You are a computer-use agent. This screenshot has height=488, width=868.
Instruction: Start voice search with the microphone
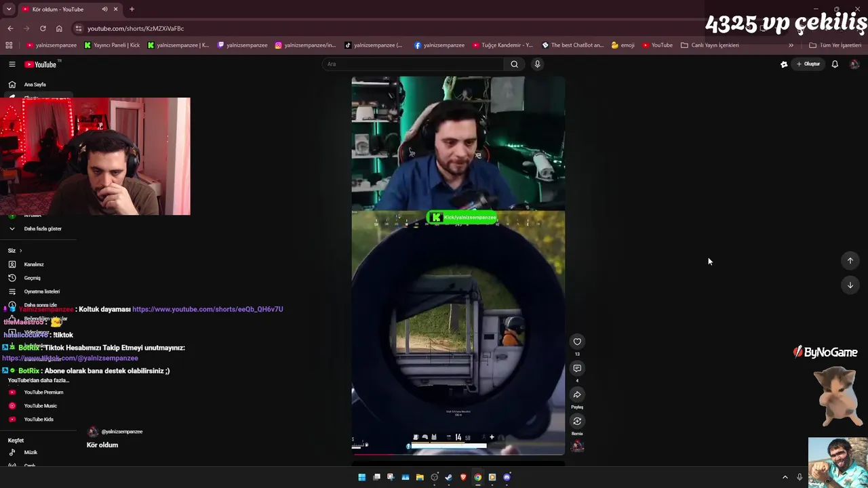pos(537,64)
